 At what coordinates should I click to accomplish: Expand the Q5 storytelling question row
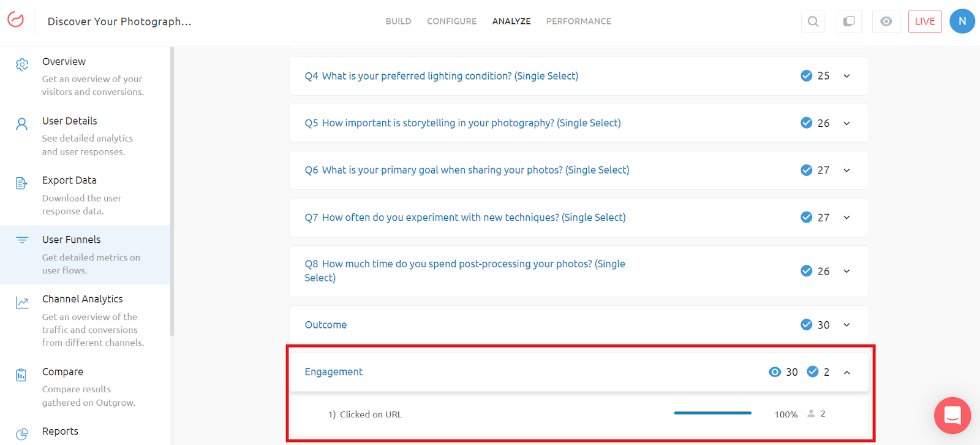coord(846,123)
